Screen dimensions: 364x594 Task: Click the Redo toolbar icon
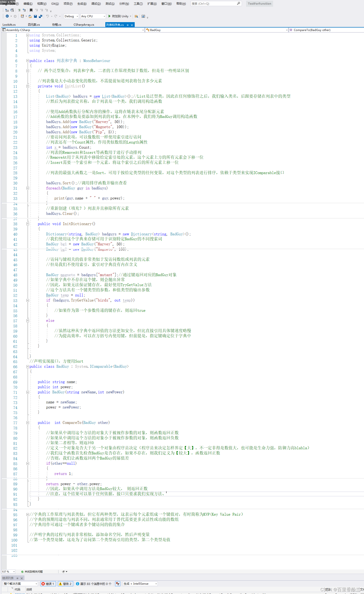pos(56,16)
